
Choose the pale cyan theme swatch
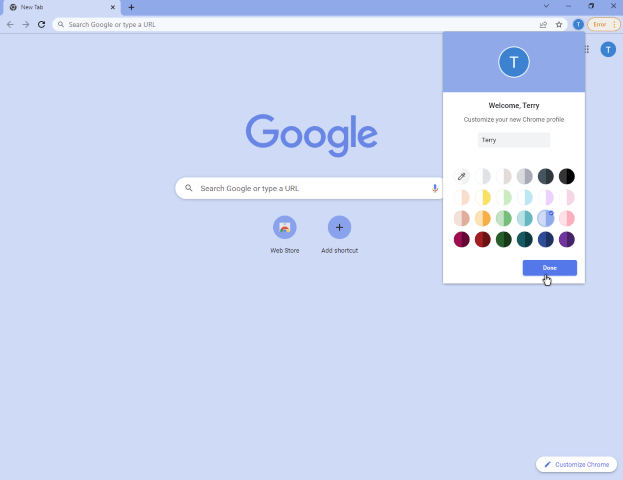[x=524, y=197]
